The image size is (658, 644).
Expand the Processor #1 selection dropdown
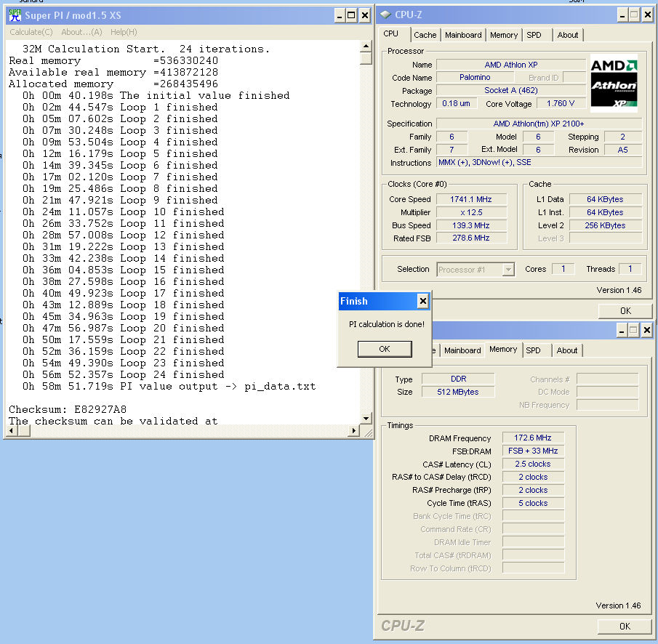[x=508, y=270]
